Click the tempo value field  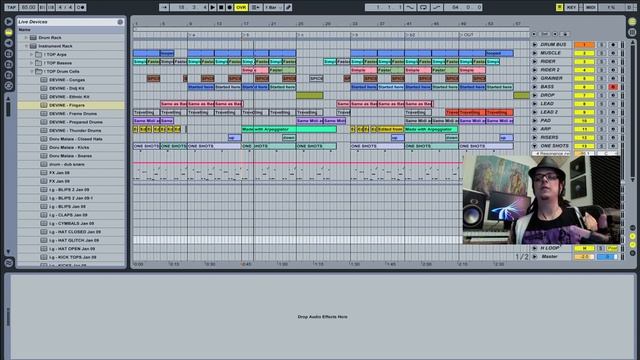click(x=28, y=7)
